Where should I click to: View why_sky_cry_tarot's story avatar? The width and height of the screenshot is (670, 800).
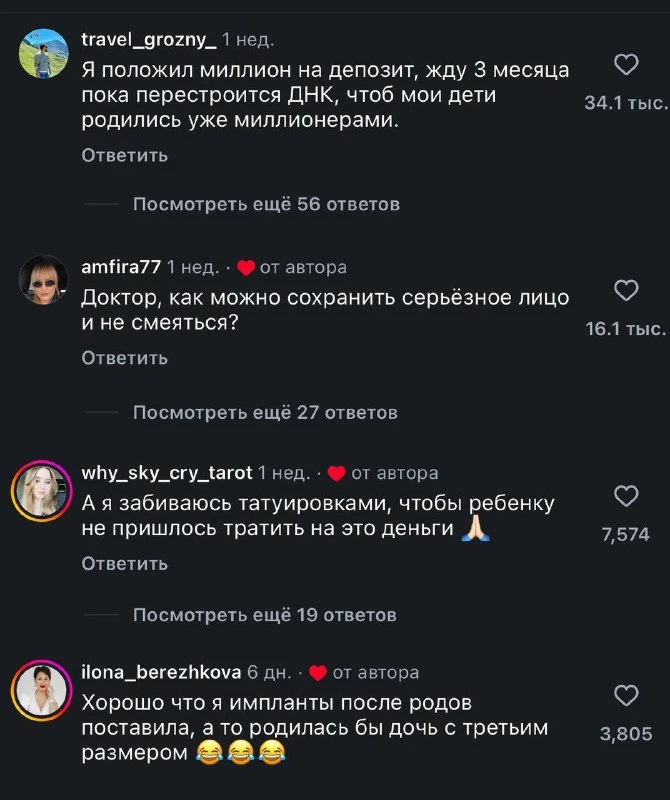[x=42, y=488]
